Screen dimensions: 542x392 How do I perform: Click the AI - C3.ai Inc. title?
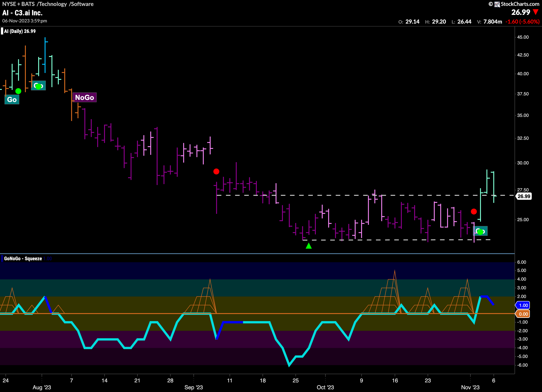click(22, 13)
